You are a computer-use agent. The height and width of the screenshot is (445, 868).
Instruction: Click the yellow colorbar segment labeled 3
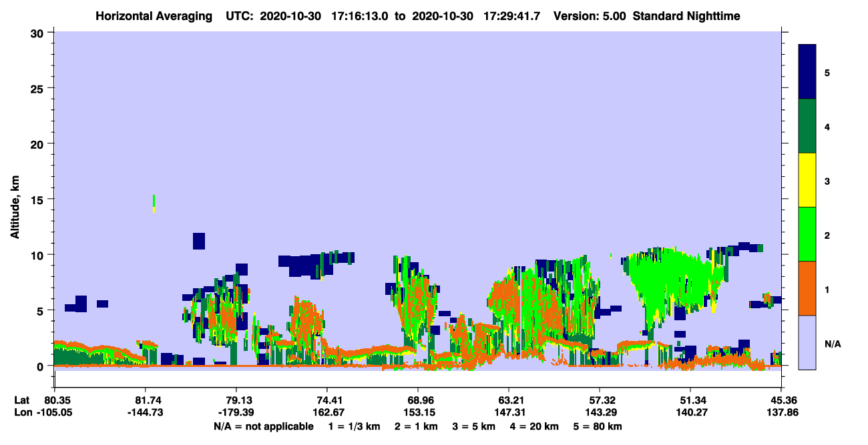click(x=807, y=180)
